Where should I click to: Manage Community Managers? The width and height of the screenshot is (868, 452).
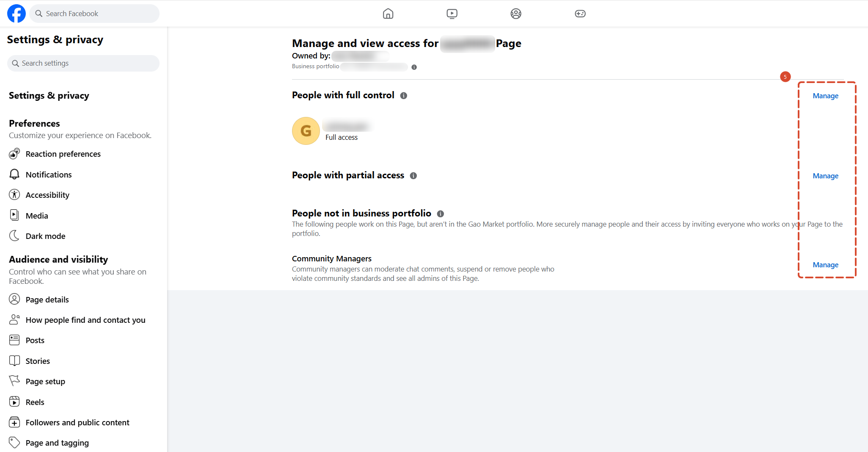pos(825,265)
